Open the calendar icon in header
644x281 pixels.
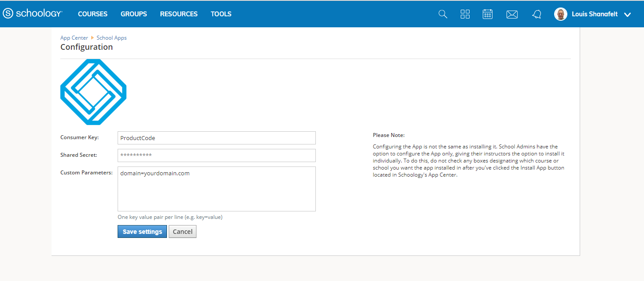point(488,14)
